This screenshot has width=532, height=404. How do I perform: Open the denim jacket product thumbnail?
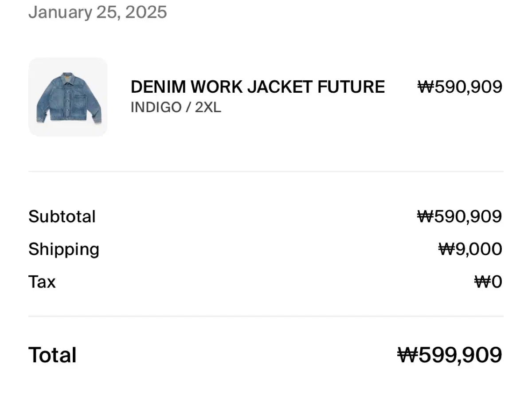68,97
